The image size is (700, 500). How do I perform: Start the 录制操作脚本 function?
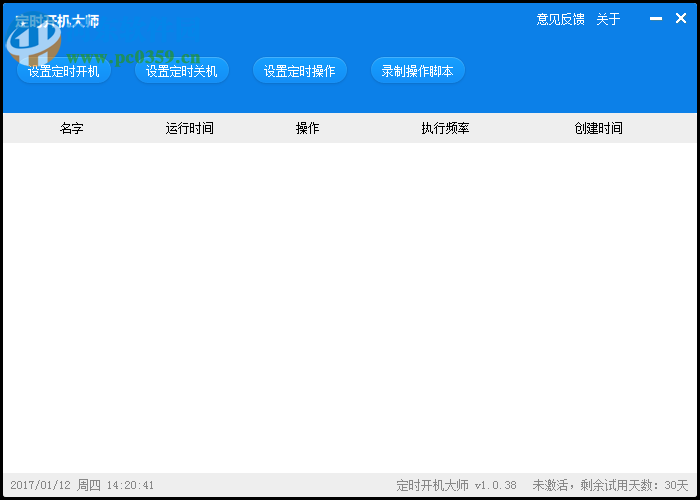pos(417,71)
